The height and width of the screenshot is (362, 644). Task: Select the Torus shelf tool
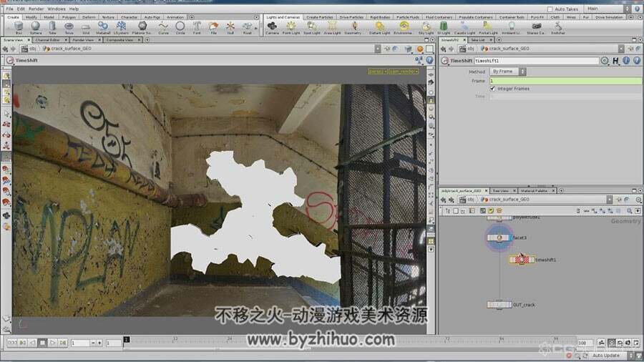click(x=69, y=28)
